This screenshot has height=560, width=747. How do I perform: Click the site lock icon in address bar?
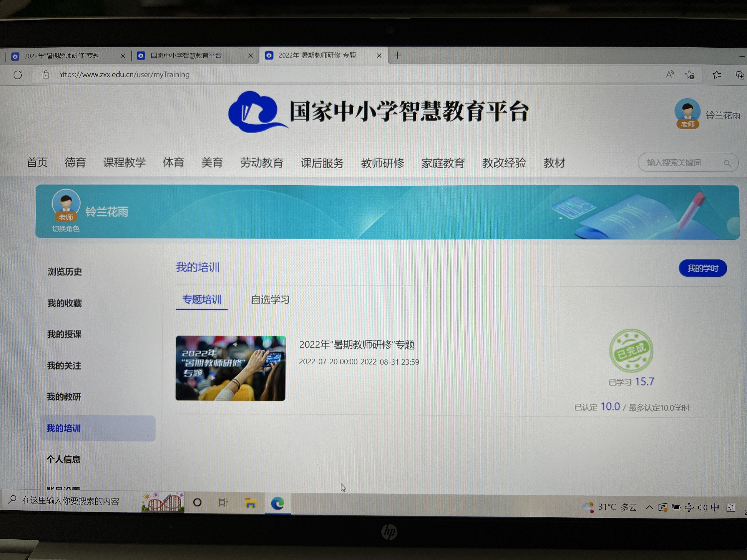[46, 75]
